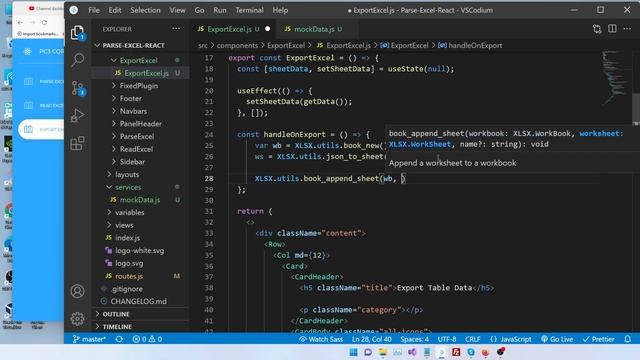Click browser back arrow in background window

tap(20, 22)
